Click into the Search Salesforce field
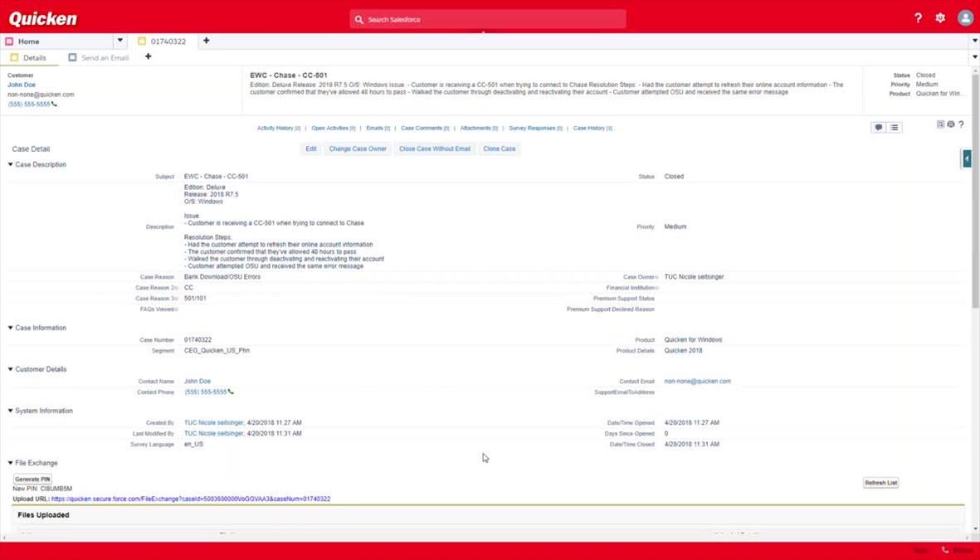Image resolution: width=980 pixels, height=560 pixels. [x=490, y=19]
